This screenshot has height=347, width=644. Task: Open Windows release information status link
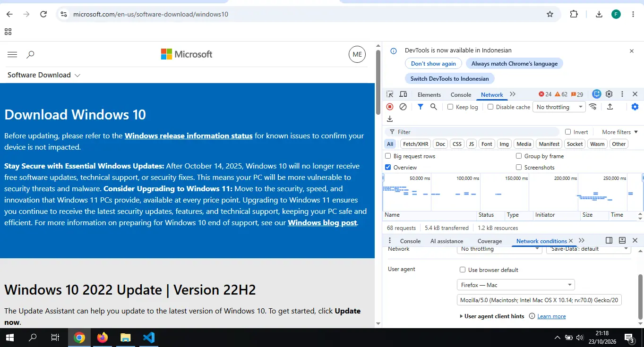[x=189, y=136]
